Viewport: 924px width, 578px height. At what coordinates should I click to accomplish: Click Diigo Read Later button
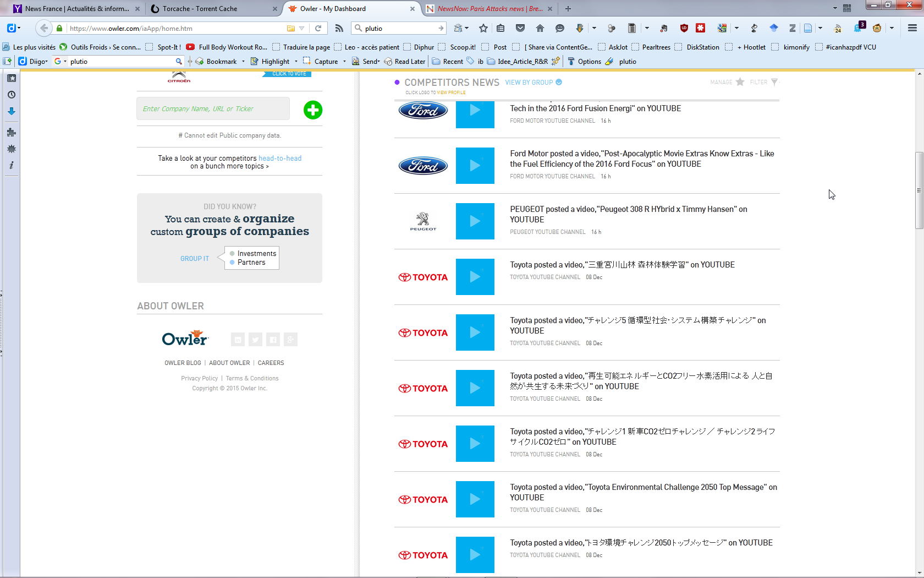(x=405, y=61)
